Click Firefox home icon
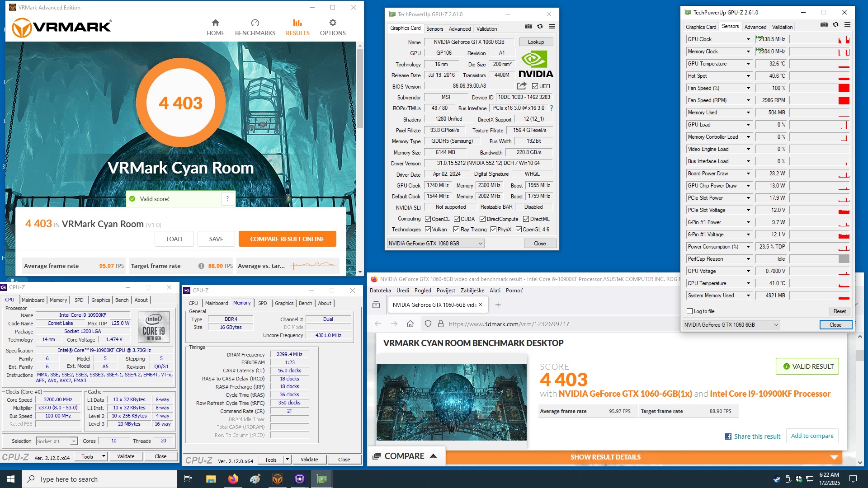The height and width of the screenshot is (488, 868). [x=410, y=324]
